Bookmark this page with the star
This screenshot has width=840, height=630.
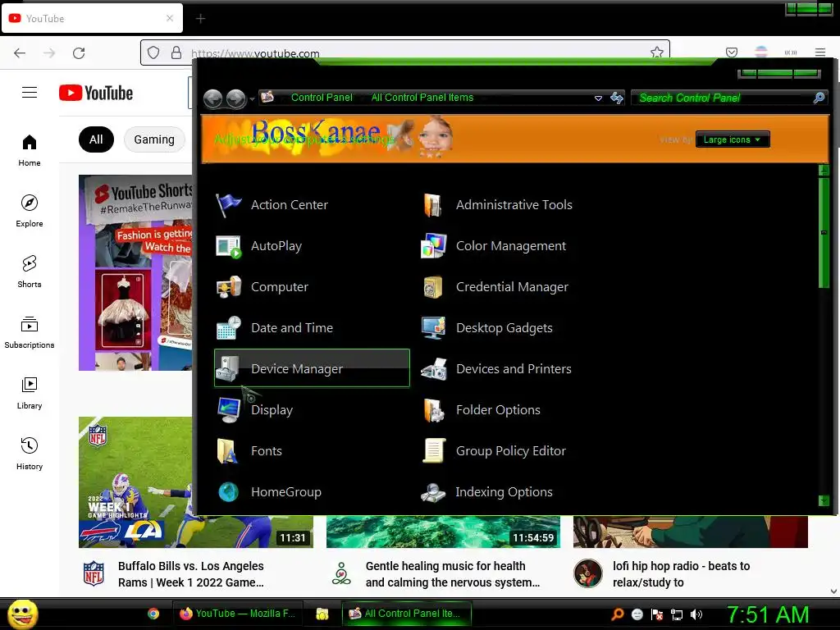click(657, 52)
